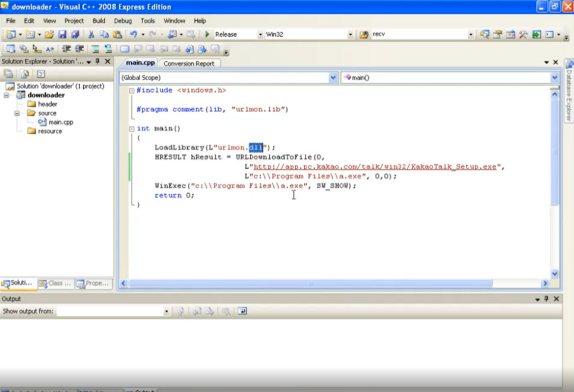Open the File menu

coord(11,21)
